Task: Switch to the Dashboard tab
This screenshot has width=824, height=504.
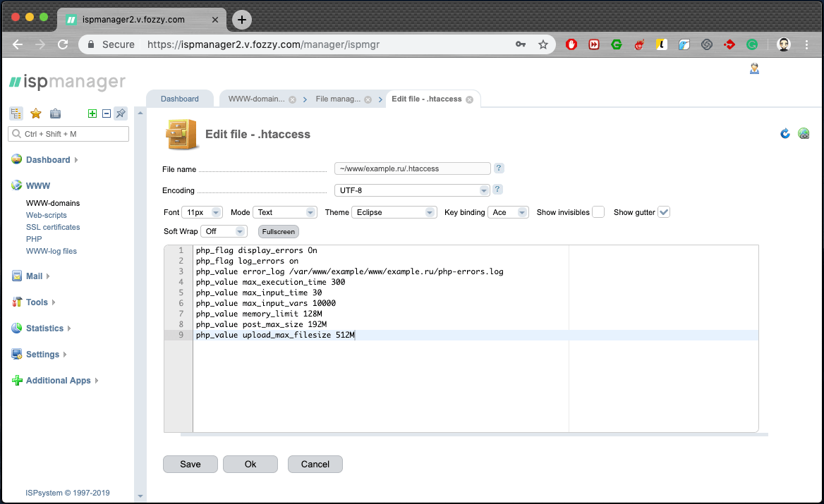Action: coord(179,99)
